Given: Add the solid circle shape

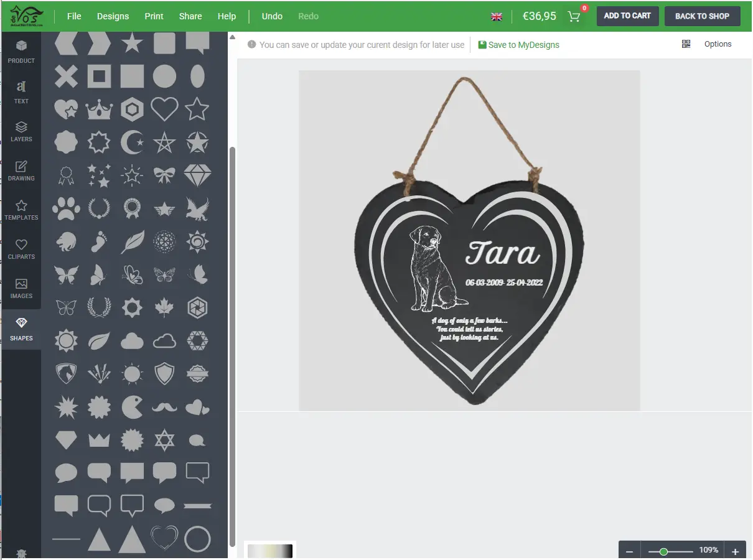Looking at the screenshot, I should [164, 77].
